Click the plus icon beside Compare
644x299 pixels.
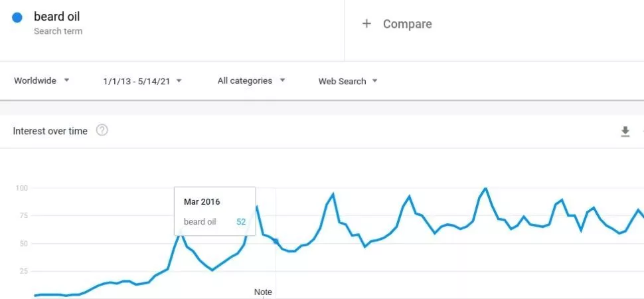(366, 24)
